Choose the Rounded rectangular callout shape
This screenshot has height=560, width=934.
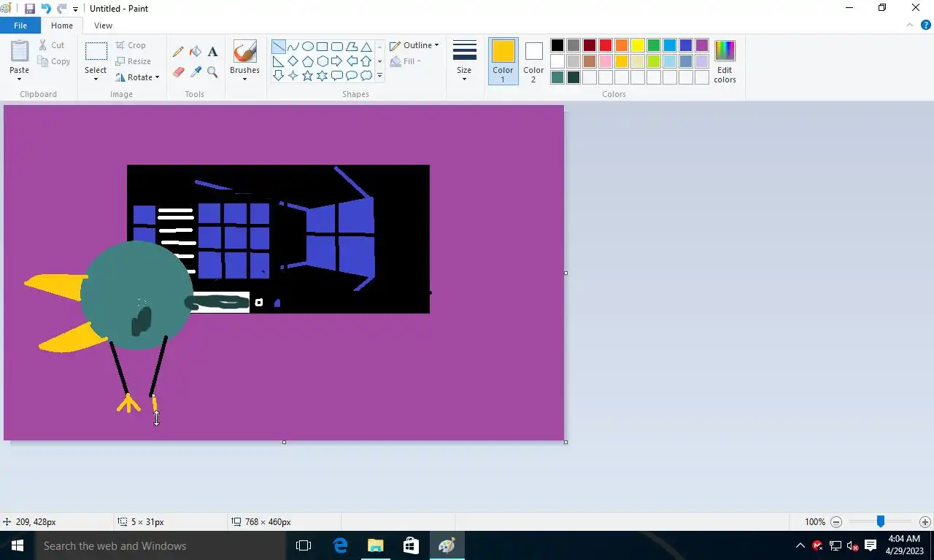pos(337,76)
